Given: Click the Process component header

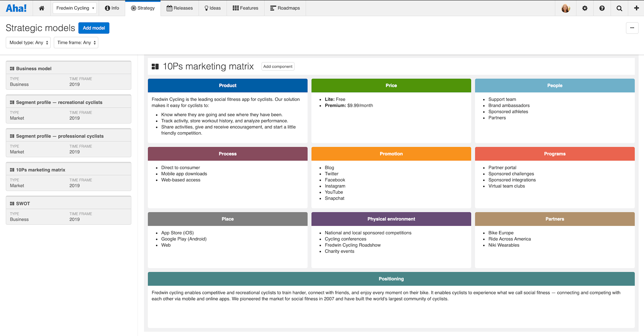Looking at the screenshot, I should click(228, 154).
